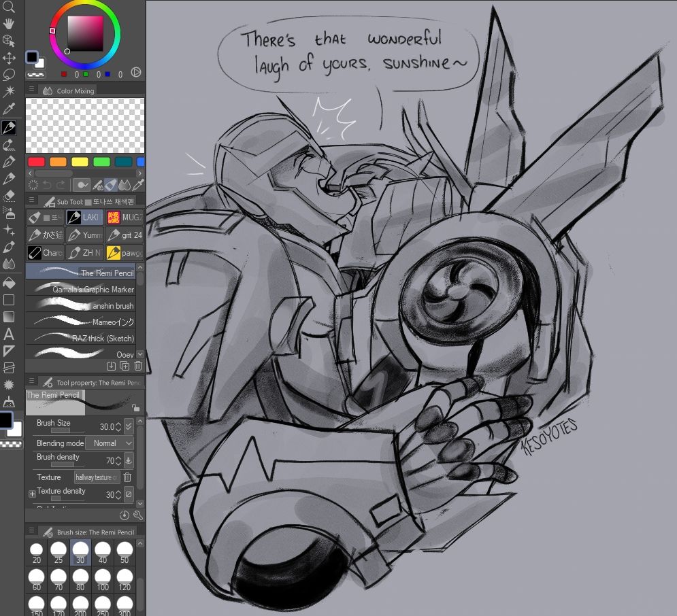Click the white sub drawing color swatch
677x616 pixels.
[15, 429]
